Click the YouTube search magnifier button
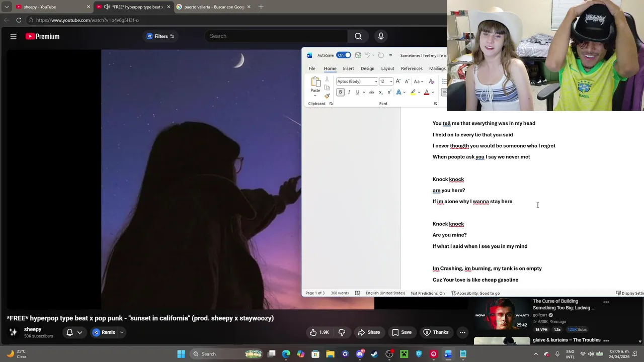This screenshot has width=644, height=362. (358, 36)
